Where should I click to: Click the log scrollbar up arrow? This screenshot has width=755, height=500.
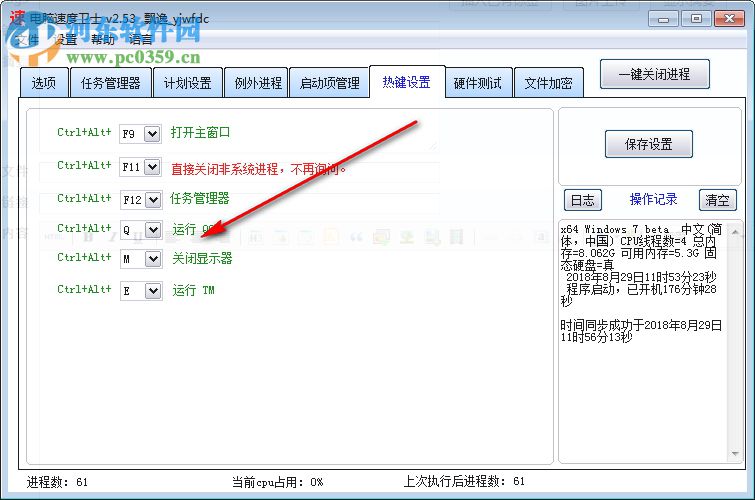click(x=735, y=232)
